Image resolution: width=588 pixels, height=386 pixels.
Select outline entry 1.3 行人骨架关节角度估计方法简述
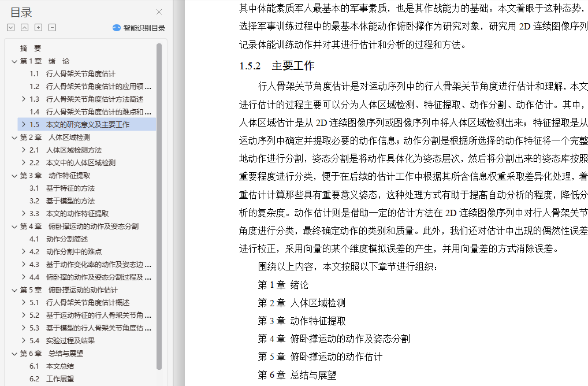(86, 99)
